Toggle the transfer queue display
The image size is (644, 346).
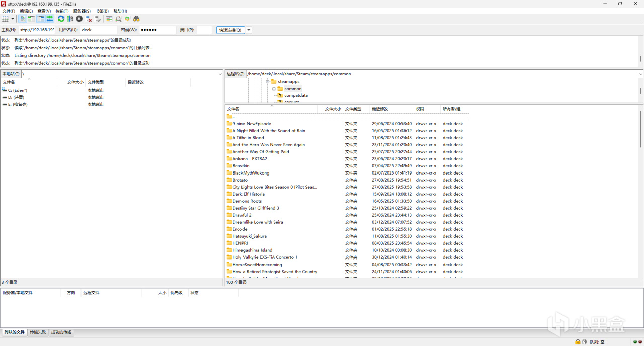(x=50, y=19)
